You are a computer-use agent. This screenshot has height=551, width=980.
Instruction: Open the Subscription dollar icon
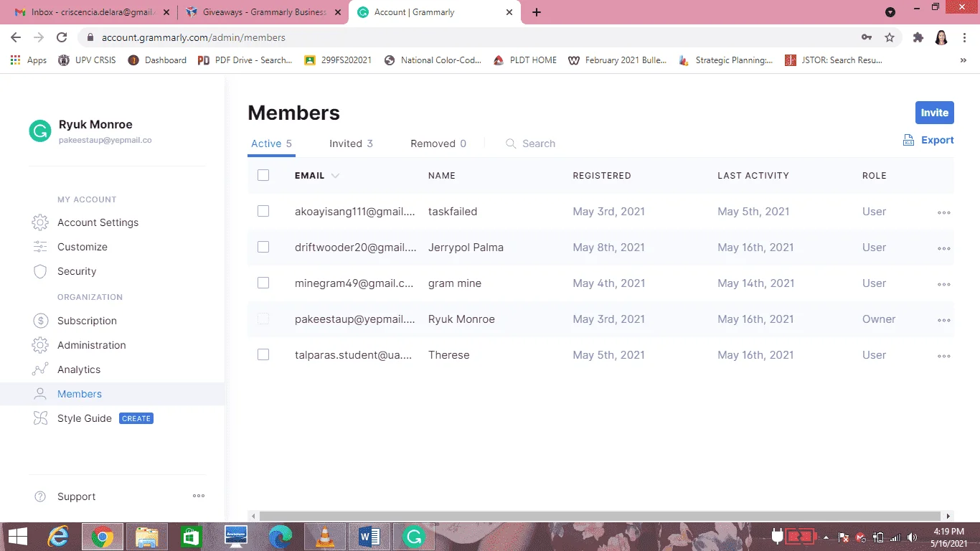[40, 321]
